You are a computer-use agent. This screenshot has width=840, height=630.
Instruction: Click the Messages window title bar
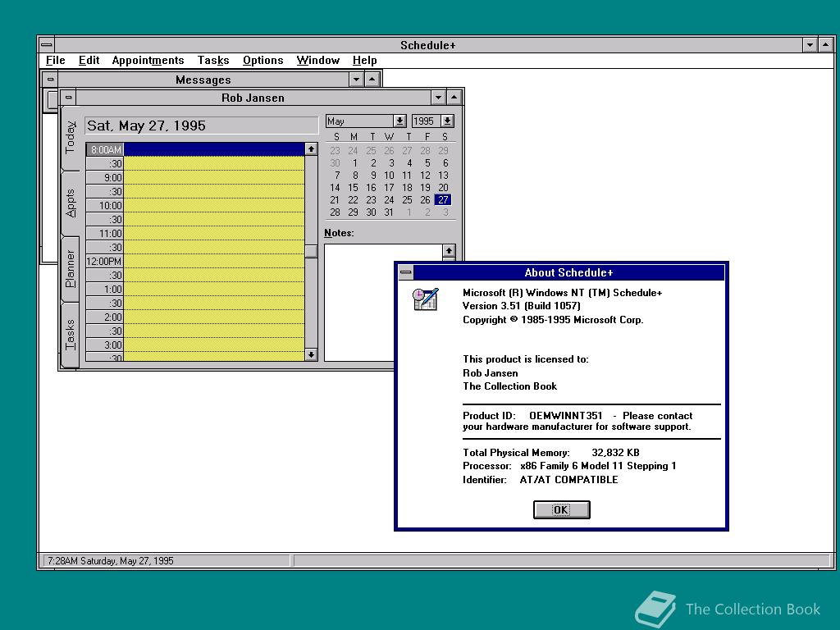tap(203, 80)
